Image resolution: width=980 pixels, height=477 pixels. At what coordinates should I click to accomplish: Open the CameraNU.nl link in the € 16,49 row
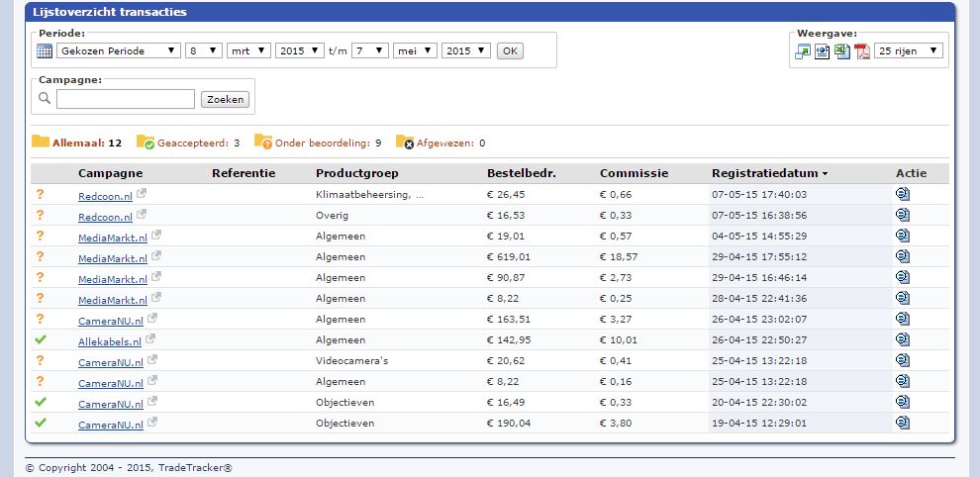click(x=111, y=405)
